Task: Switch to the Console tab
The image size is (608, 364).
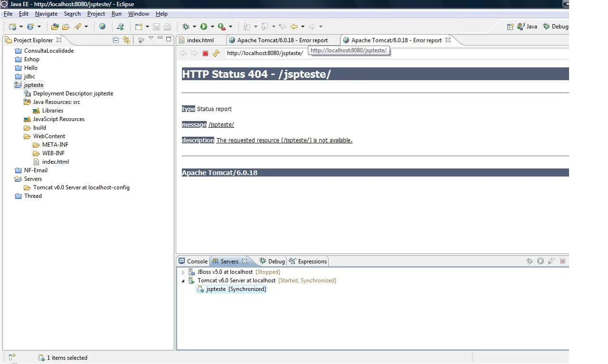Action: pyautogui.click(x=193, y=261)
